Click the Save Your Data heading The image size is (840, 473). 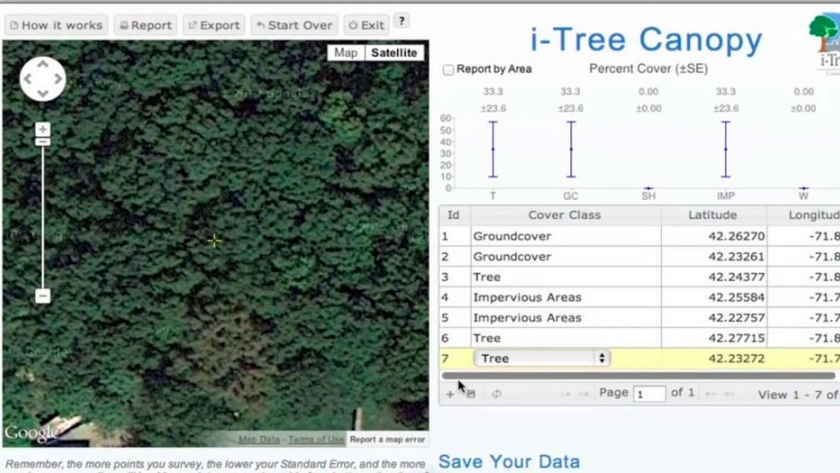tap(509, 462)
